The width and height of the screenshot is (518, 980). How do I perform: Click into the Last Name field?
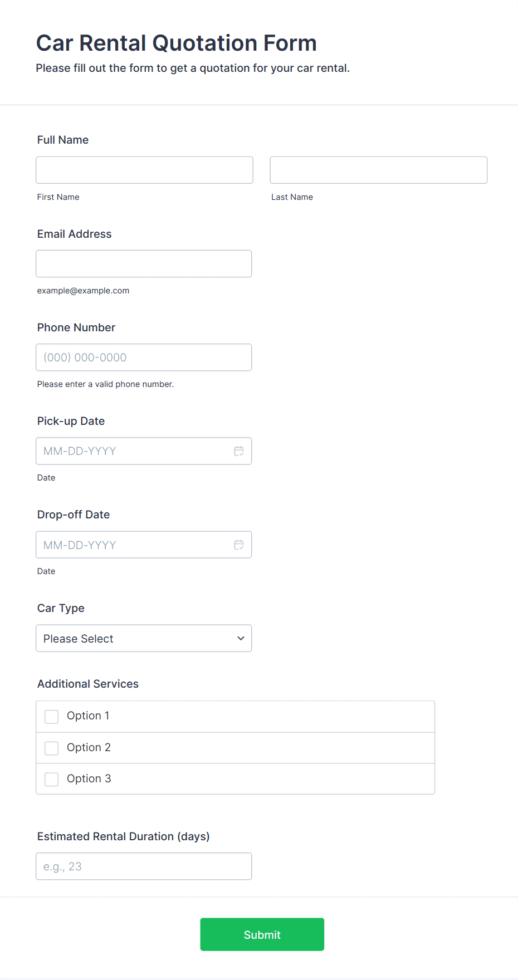[x=378, y=170]
